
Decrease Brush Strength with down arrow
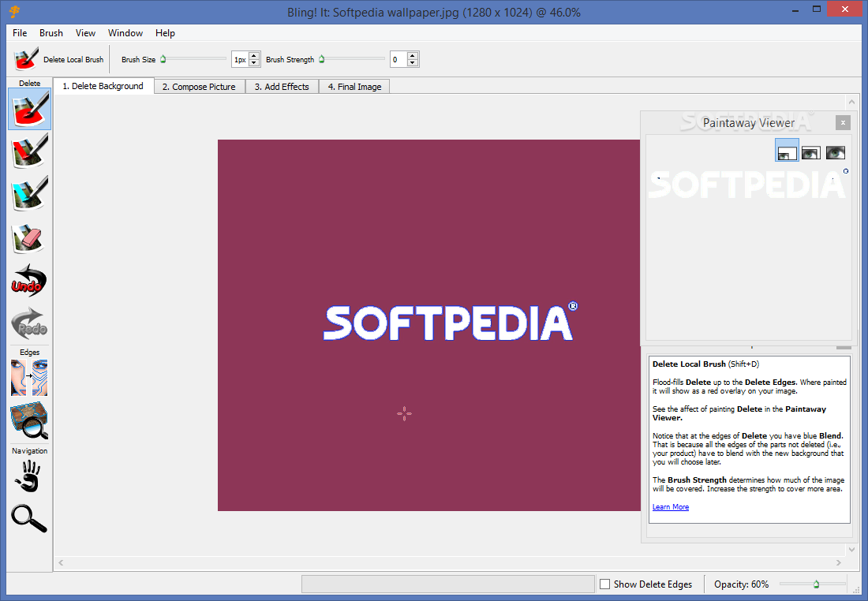[413, 63]
